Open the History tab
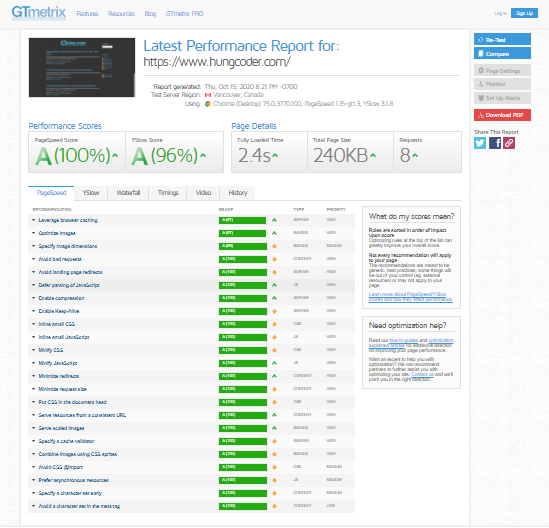The height and width of the screenshot is (528, 549). (237, 193)
